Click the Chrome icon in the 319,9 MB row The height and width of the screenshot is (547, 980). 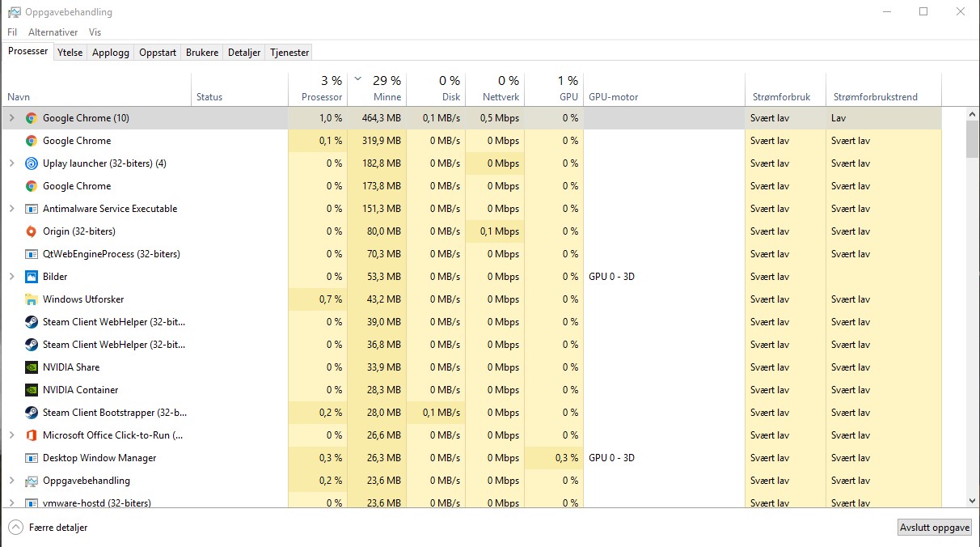click(x=31, y=141)
